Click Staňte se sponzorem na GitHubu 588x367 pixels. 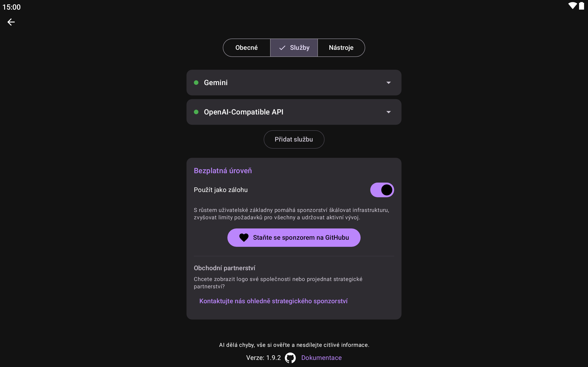click(301, 237)
